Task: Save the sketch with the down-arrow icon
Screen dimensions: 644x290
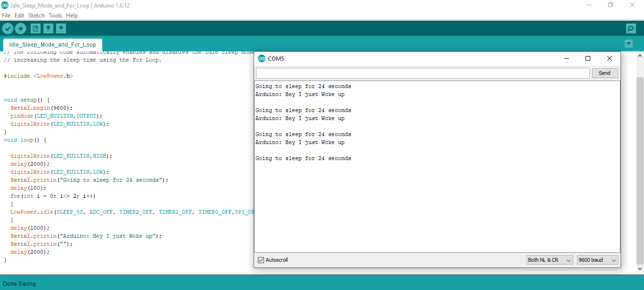Action: click(61, 29)
